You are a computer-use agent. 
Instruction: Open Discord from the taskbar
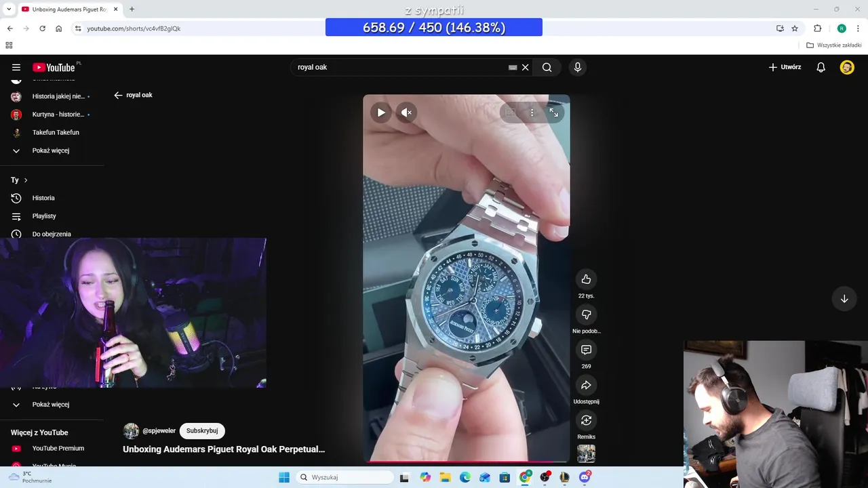(x=585, y=477)
